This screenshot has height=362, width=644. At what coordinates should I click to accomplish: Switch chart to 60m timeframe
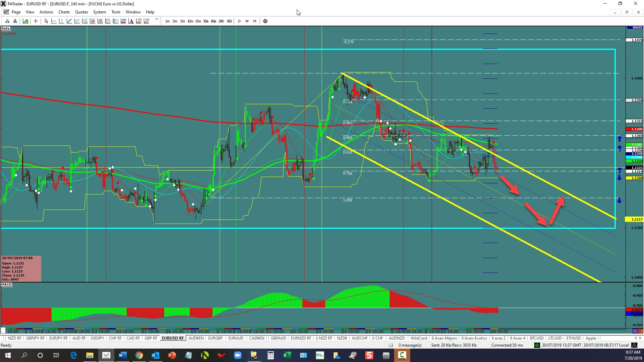click(x=213, y=21)
